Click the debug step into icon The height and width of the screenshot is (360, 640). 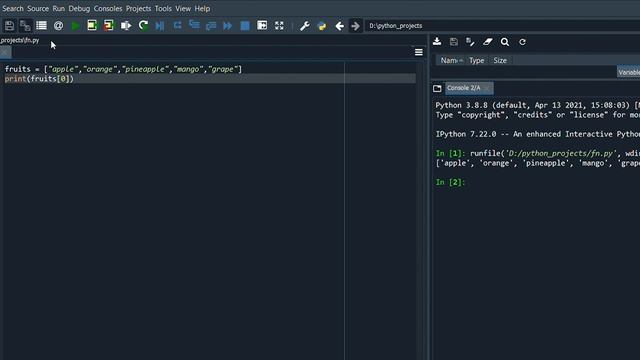click(194, 26)
